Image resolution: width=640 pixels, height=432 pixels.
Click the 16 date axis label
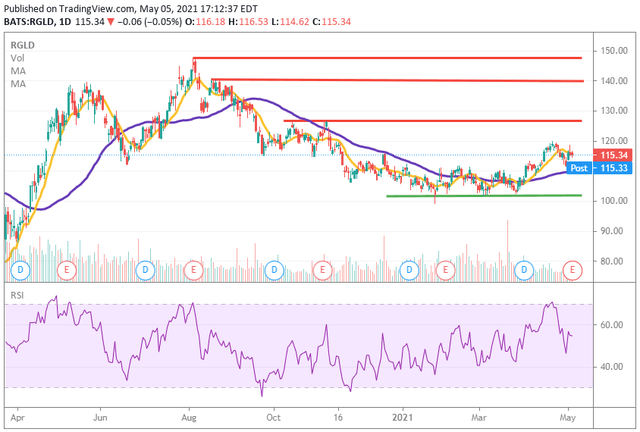point(338,418)
